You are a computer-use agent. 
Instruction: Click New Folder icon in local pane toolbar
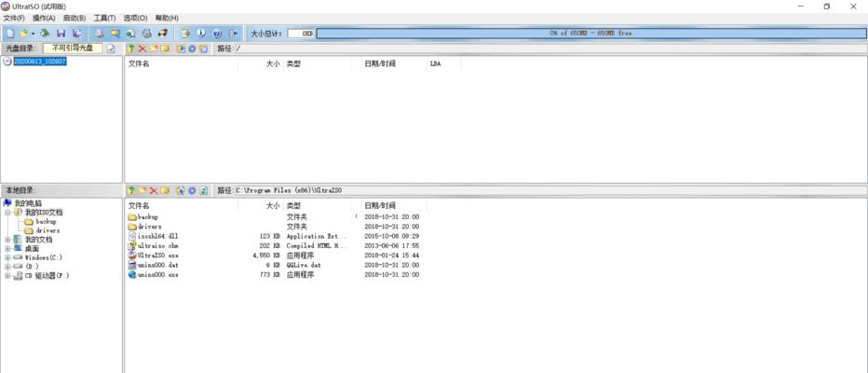coord(142,190)
